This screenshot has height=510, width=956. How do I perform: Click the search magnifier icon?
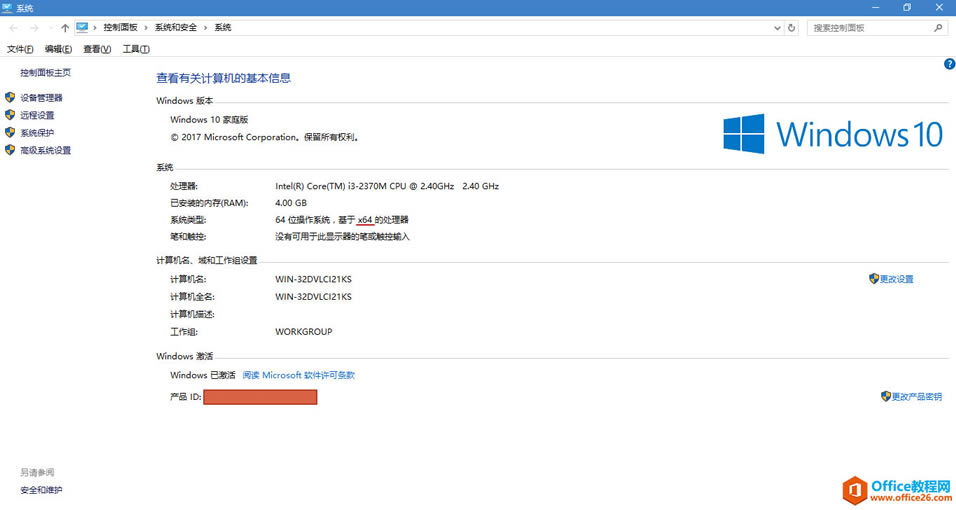pos(938,28)
